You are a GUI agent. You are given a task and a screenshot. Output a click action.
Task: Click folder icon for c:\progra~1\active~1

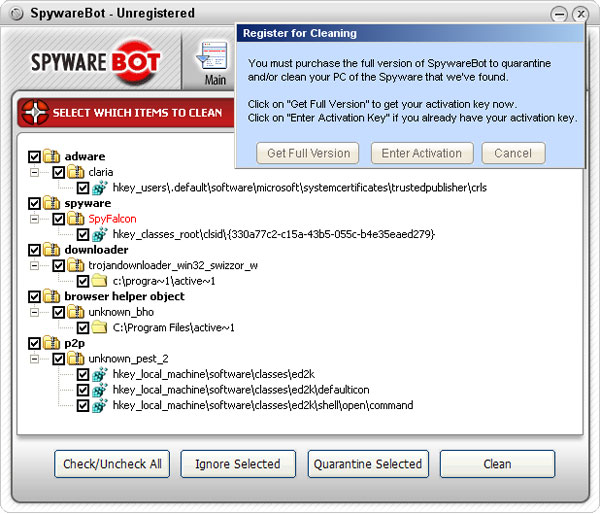[99, 281]
